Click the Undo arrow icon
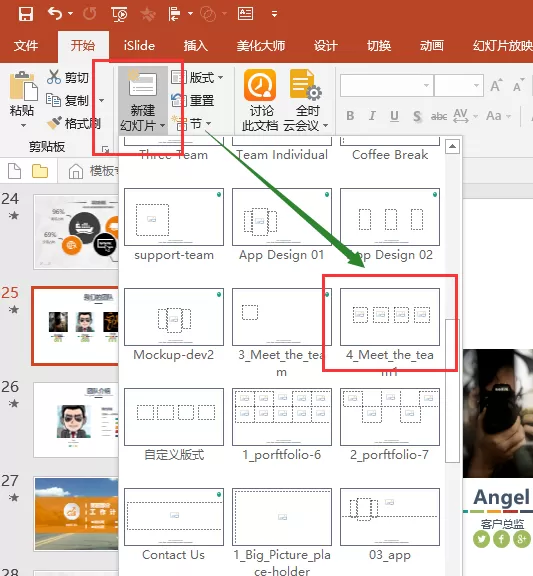Viewport: 533px width, 576px height. 55,14
